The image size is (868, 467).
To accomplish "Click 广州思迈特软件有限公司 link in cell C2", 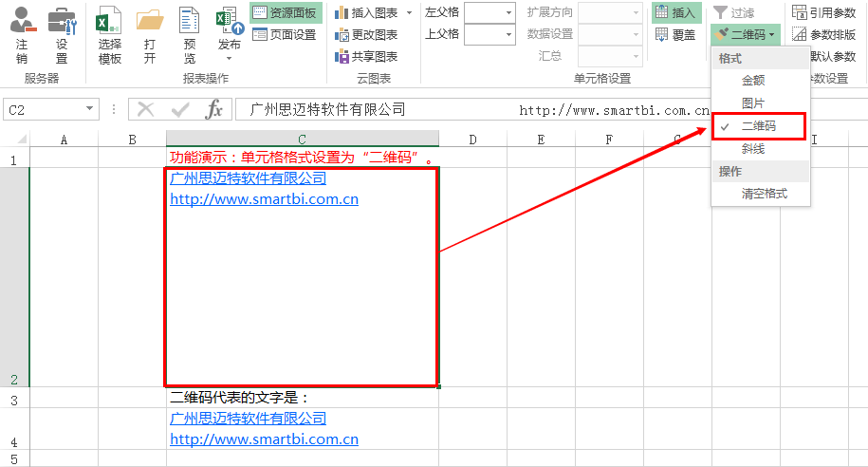I will (x=248, y=177).
